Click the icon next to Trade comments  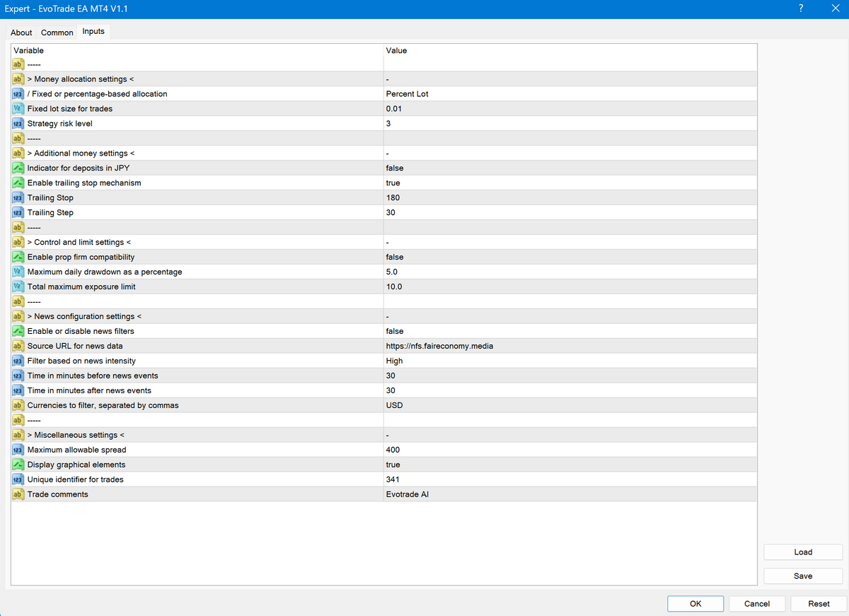(x=18, y=495)
